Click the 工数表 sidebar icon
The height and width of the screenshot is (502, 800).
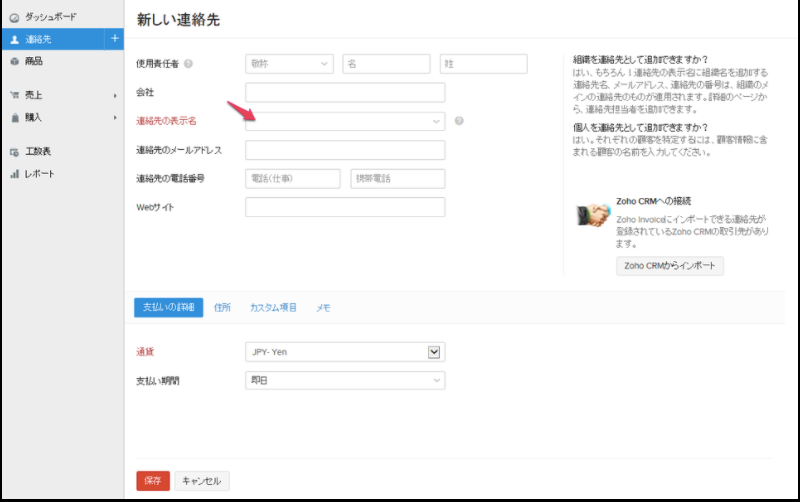(14, 152)
